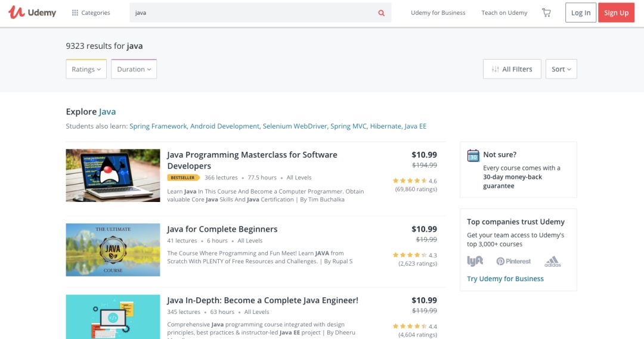Expand the Duration filter dropdown
Image resolution: width=644 pixels, height=339 pixels.
pyautogui.click(x=134, y=69)
